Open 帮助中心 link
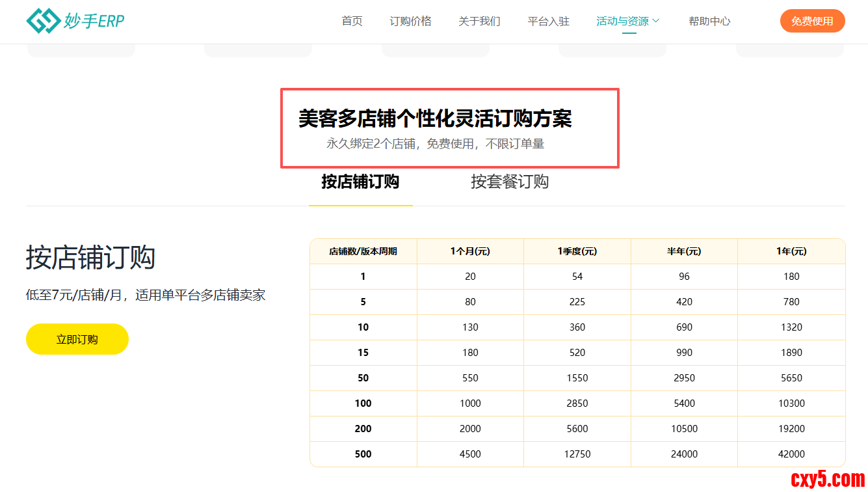The image size is (868, 492). coord(709,21)
